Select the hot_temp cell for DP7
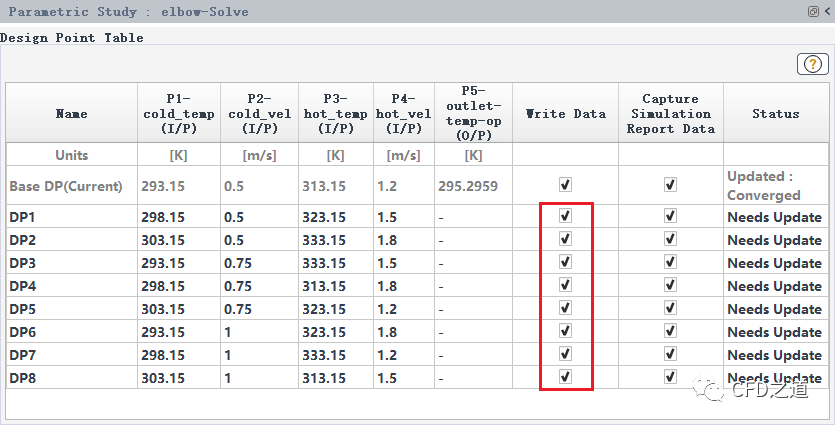 point(324,355)
